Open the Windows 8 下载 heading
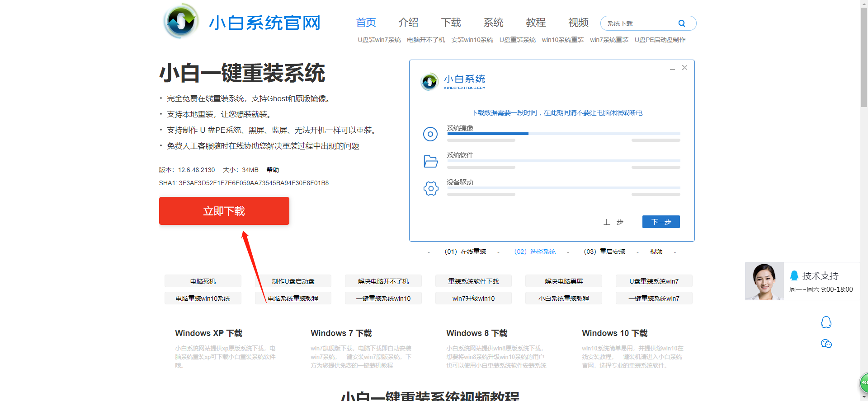 477,333
